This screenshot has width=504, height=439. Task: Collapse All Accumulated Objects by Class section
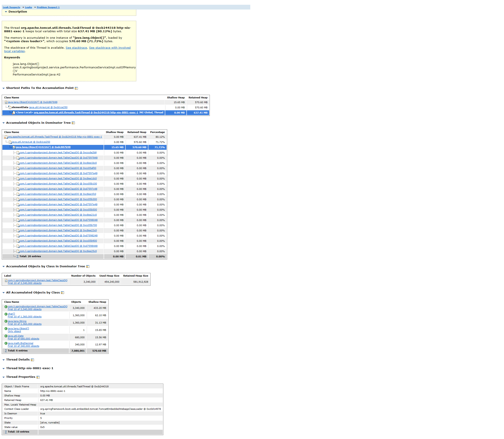4,293
